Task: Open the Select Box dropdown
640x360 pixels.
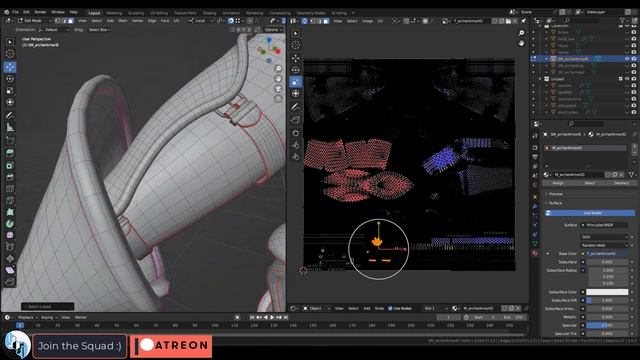Action: 99,30
